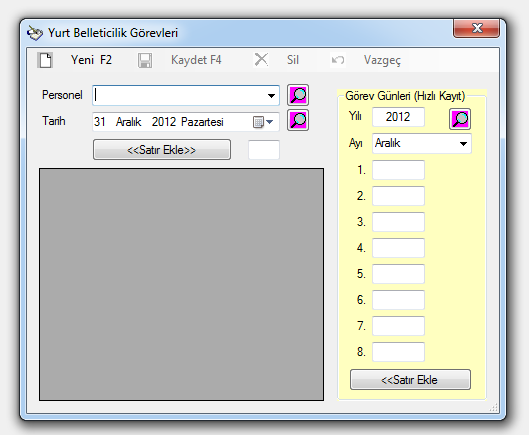Viewport: 529px width, 435px height.
Task: Click the Yeni F2 new document icon
Action: tap(45, 60)
